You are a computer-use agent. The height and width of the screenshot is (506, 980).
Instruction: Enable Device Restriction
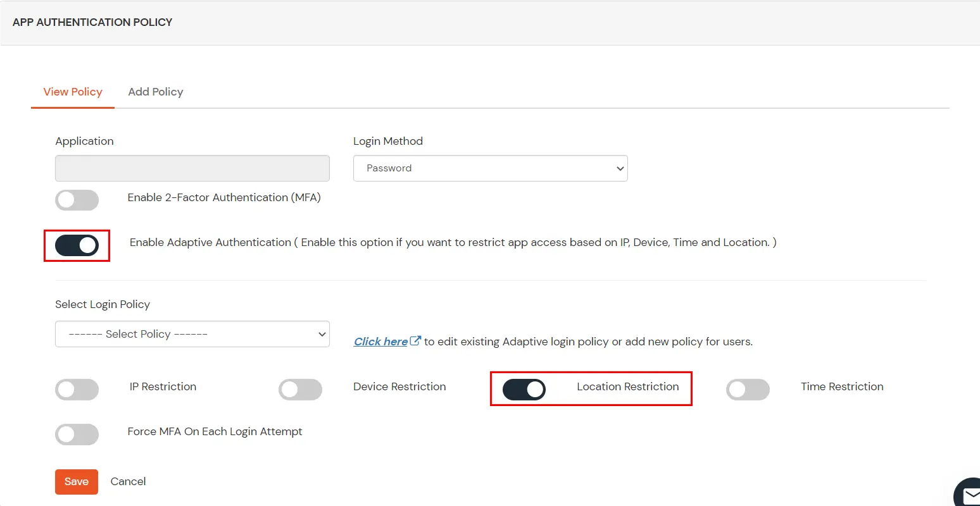tap(300, 390)
